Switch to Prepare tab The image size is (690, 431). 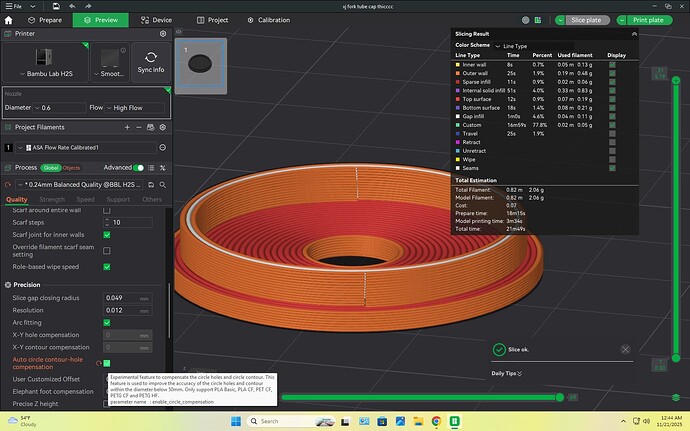point(44,20)
